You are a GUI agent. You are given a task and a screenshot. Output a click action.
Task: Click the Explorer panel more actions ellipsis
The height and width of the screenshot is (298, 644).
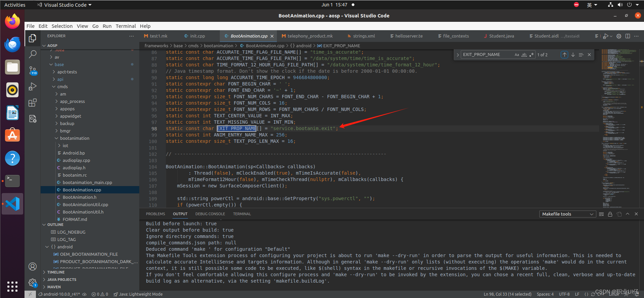[132, 36]
